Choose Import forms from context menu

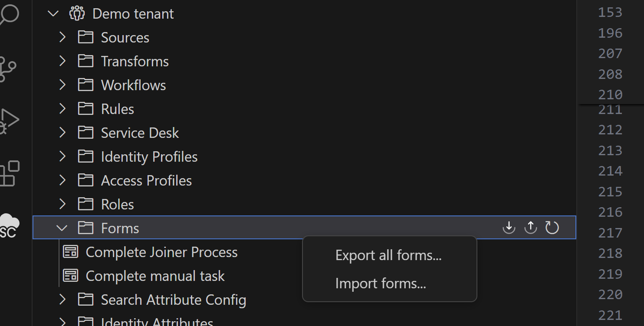click(381, 284)
